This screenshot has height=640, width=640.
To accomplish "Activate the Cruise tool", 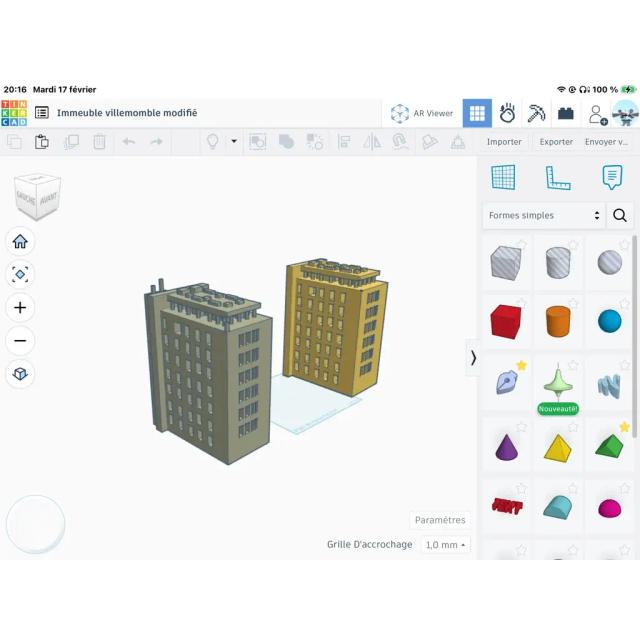I will point(400,142).
